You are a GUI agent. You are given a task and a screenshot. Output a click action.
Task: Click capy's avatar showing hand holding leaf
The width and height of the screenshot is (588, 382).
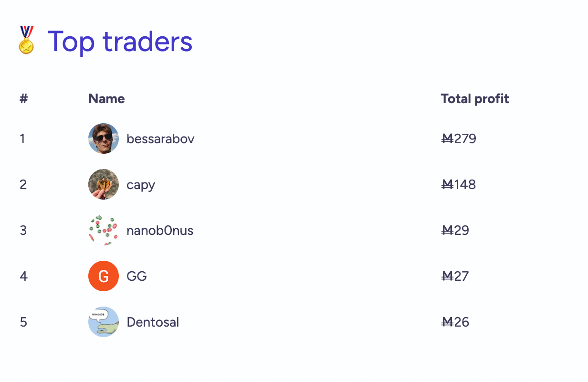pos(104,184)
